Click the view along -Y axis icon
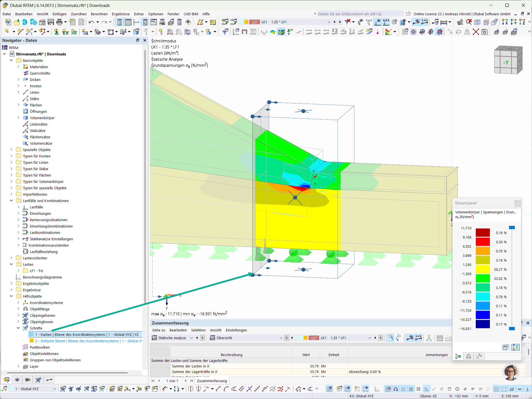This screenshot has width=532, height=399. (x=514, y=22)
